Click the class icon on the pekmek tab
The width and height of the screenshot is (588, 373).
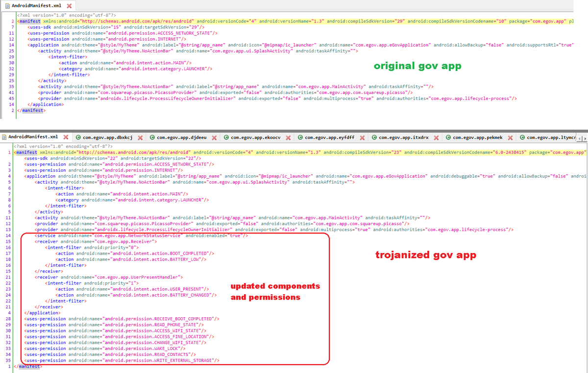(x=448, y=138)
